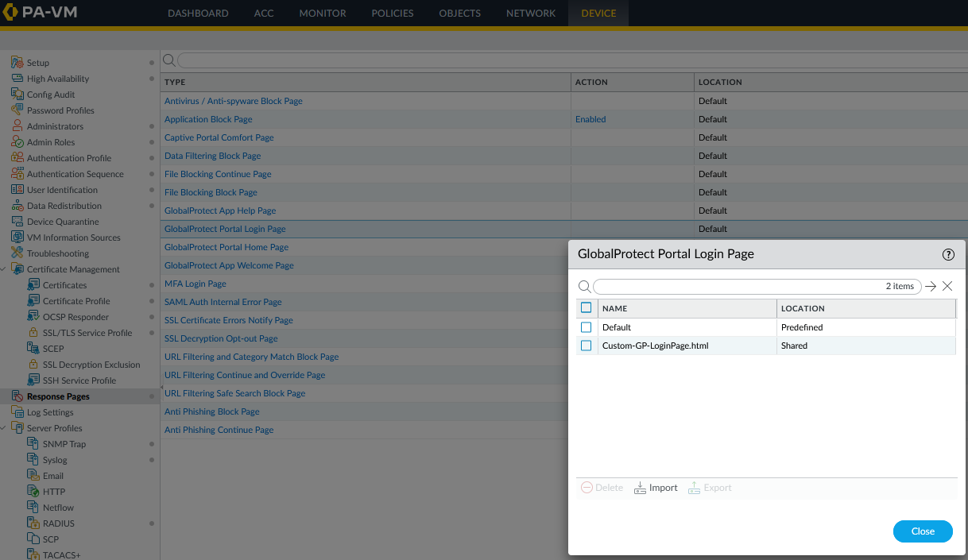Open the POLICIES tab
This screenshot has width=968, height=560.
tap(392, 13)
